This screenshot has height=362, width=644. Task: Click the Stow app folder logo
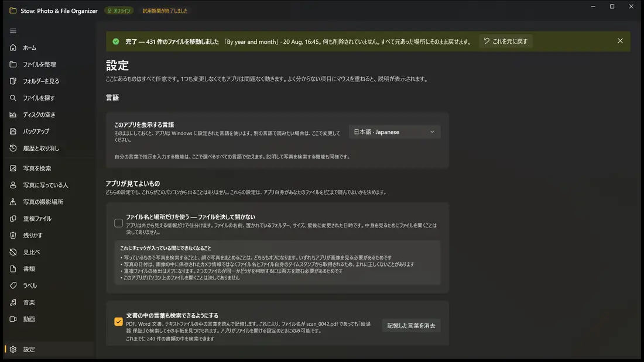point(13,11)
